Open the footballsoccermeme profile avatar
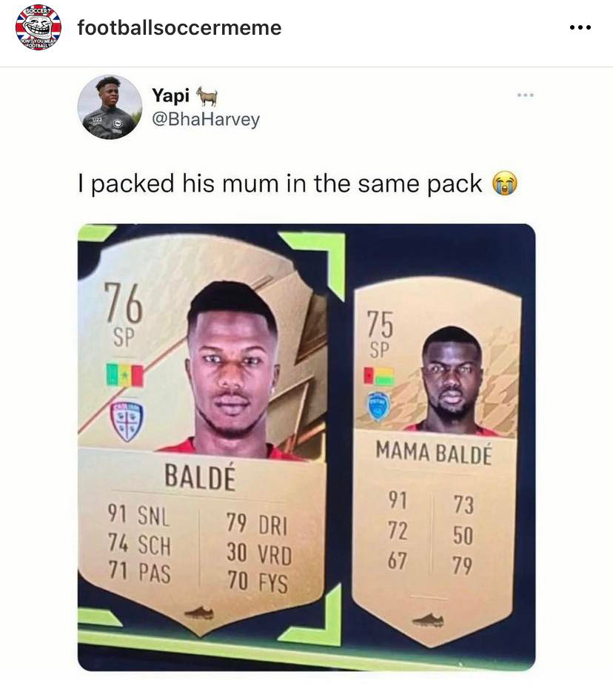Image resolution: width=613 pixels, height=700 pixels. point(38,27)
